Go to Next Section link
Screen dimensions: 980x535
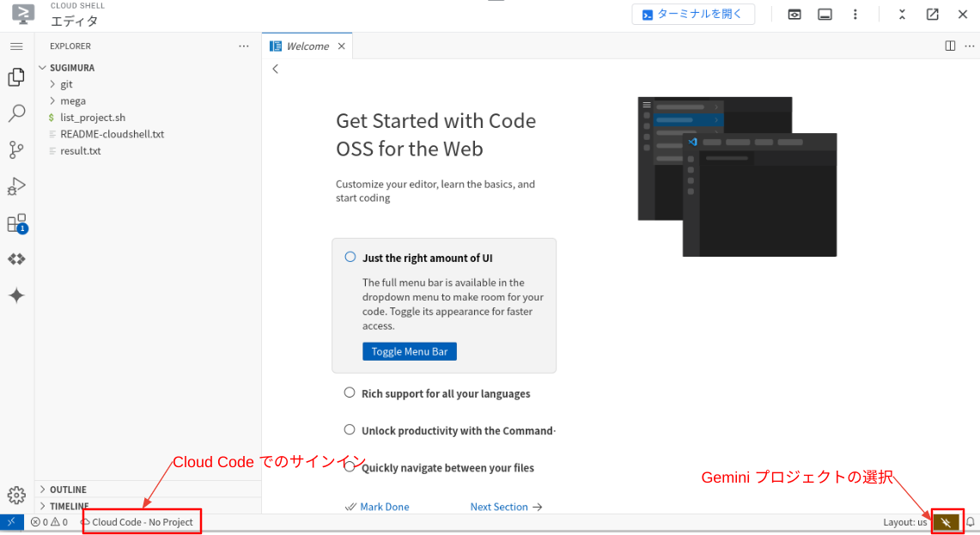click(x=506, y=507)
